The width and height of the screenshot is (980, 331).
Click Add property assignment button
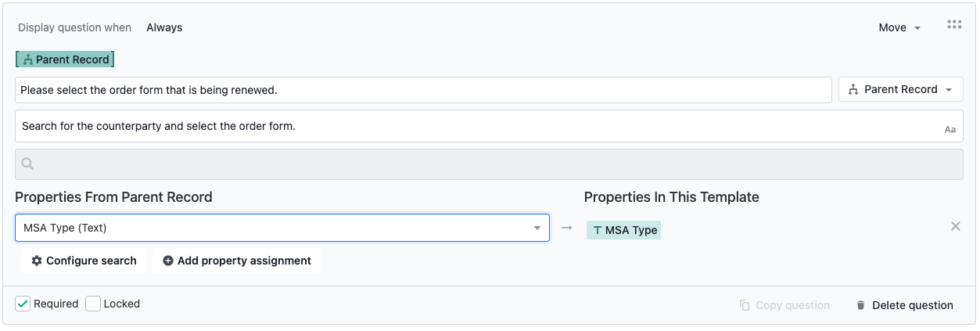(x=236, y=261)
